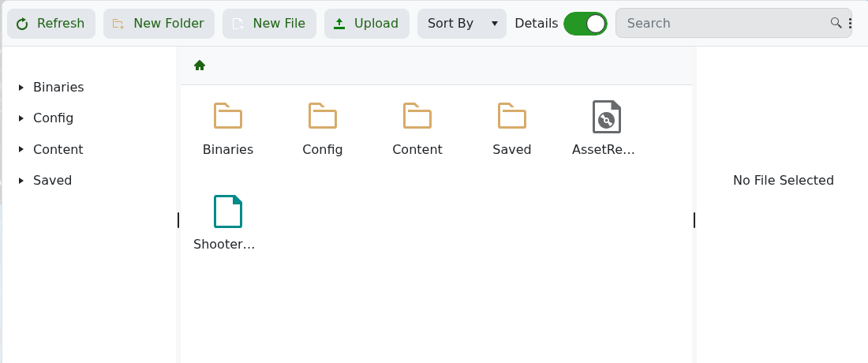Click the right panel collapse handle

pos(694,220)
